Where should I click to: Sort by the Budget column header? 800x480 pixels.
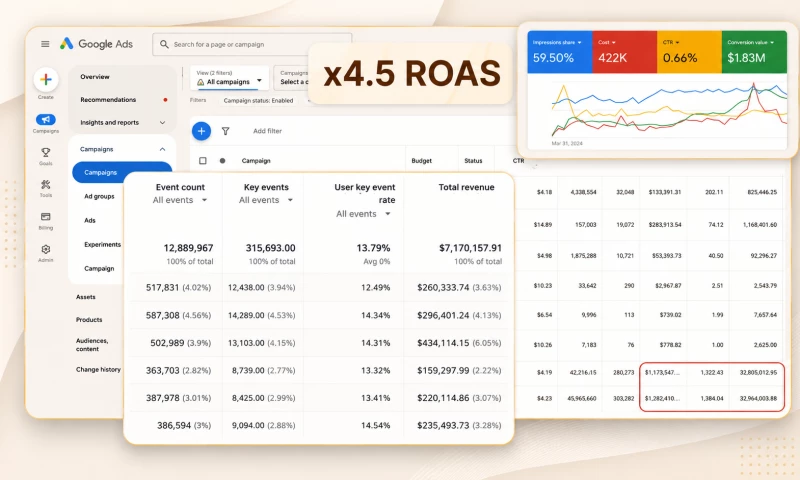tap(421, 161)
